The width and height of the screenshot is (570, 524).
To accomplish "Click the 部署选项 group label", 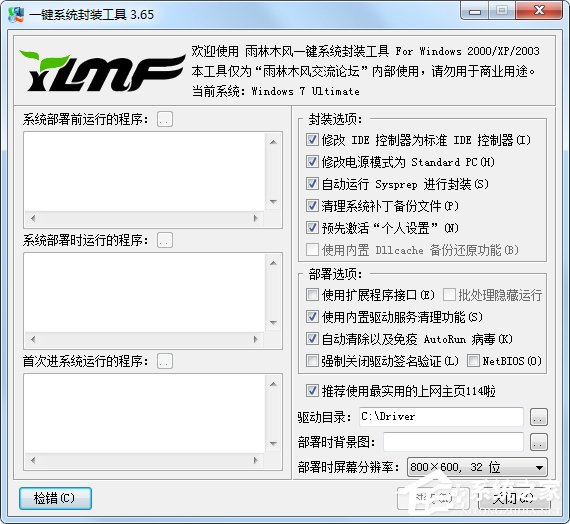I will (x=335, y=275).
